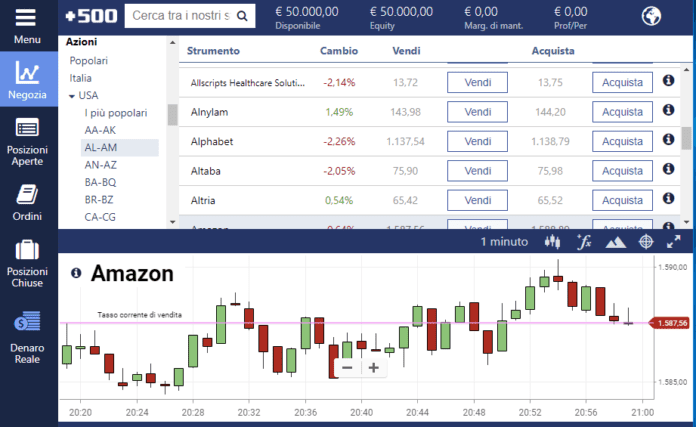Open chart type candlestick icon
Viewport: 696px width, 427px height.
point(552,242)
